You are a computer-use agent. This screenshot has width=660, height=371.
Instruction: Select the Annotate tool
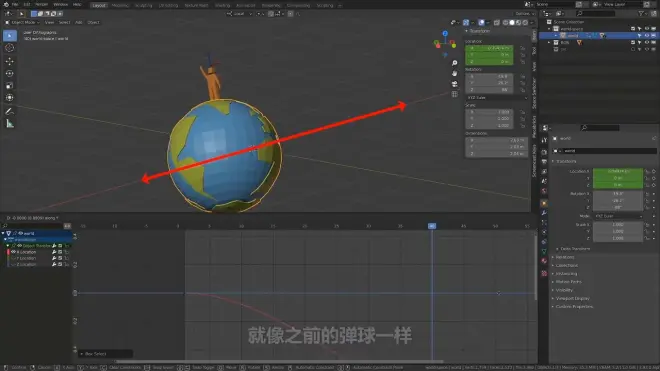coord(10,112)
